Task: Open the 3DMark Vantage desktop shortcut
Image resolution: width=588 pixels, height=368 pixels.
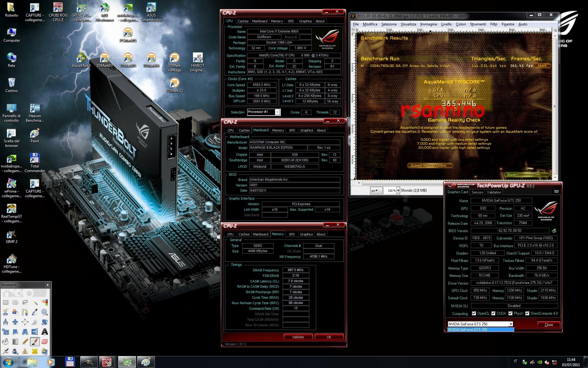Action: click(174, 63)
